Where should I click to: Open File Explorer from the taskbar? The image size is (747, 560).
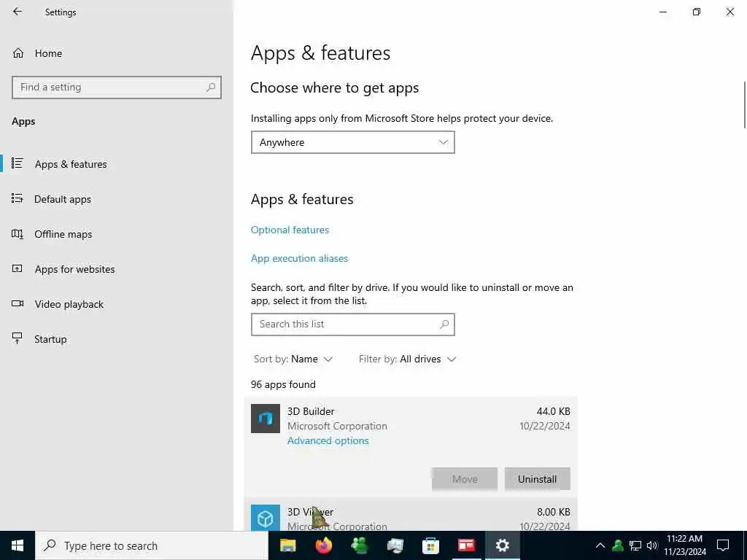[287, 545]
